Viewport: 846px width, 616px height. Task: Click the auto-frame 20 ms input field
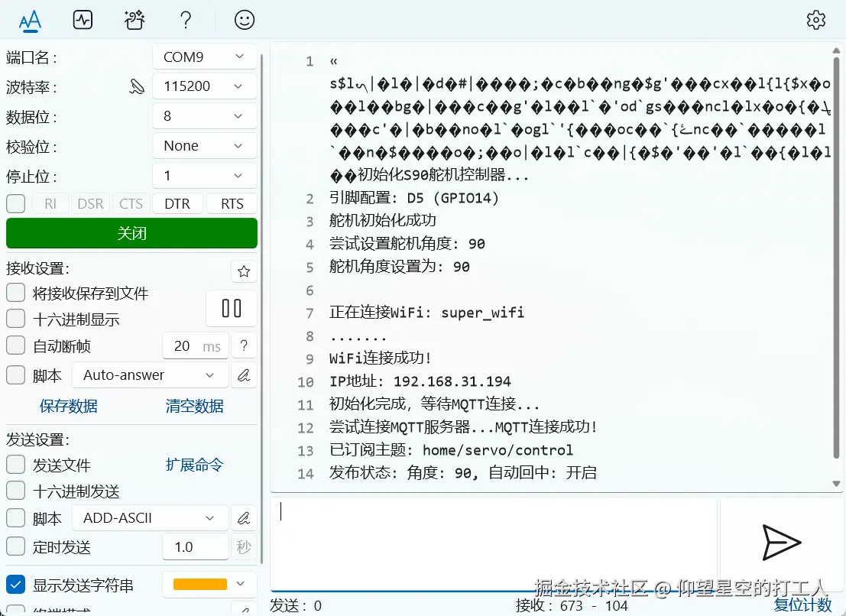(x=196, y=345)
